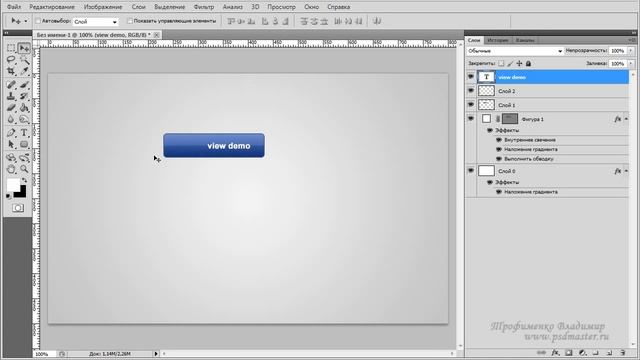The width and height of the screenshot is (640, 360).
Task: Open the Автовыбор Слой dropdown
Action: point(96,22)
